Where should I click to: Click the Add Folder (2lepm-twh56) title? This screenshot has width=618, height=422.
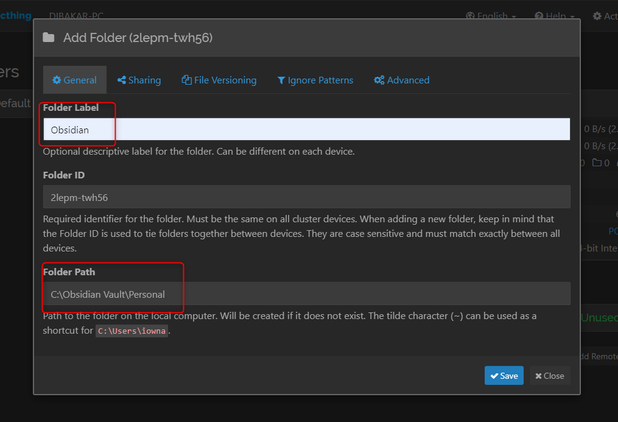coord(138,38)
